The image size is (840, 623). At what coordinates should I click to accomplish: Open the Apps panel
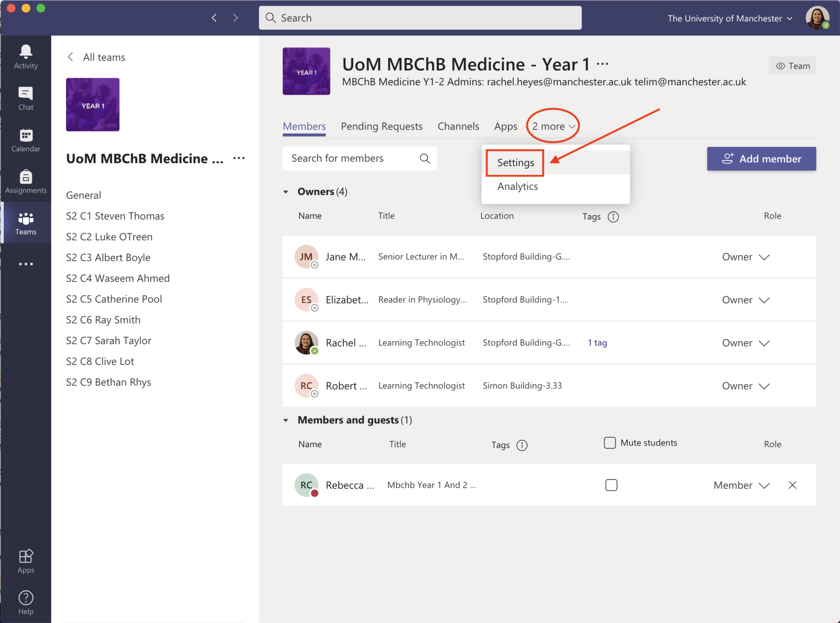[x=25, y=560]
